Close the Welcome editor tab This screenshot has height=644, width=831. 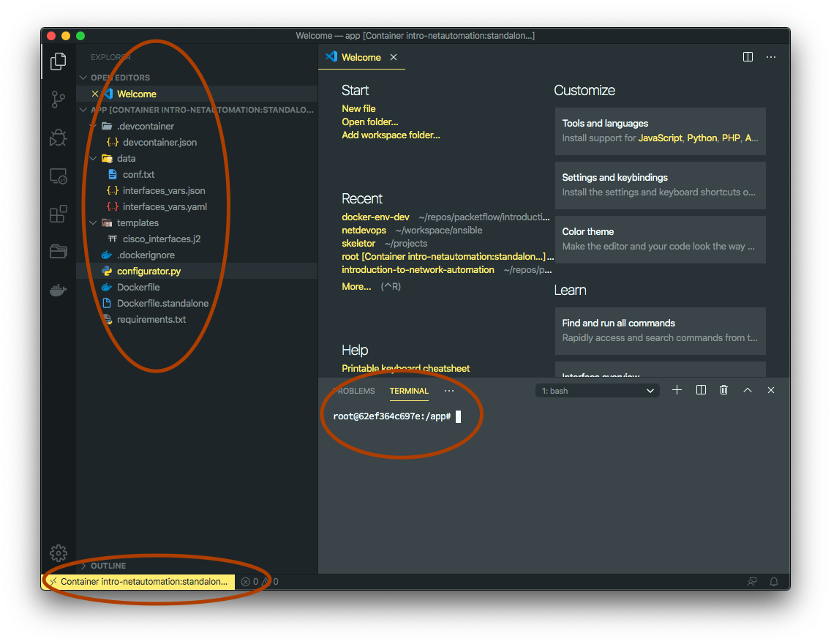(394, 57)
